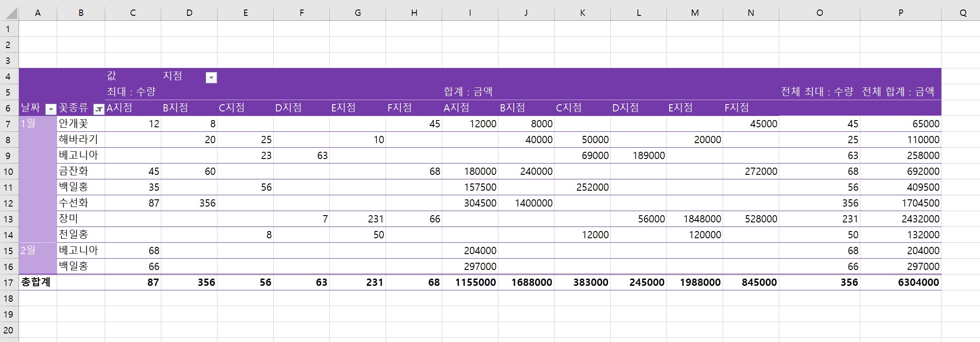This screenshot has height=342, width=980.
Task: Select the 2월 date group cell
Action: tap(38, 258)
